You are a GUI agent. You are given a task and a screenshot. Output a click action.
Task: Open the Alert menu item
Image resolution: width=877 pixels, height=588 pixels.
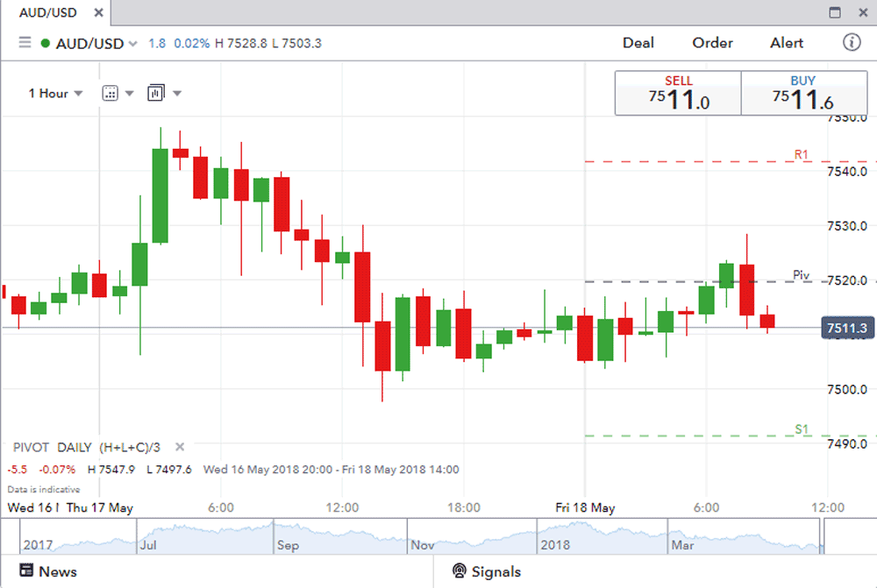pos(787,43)
